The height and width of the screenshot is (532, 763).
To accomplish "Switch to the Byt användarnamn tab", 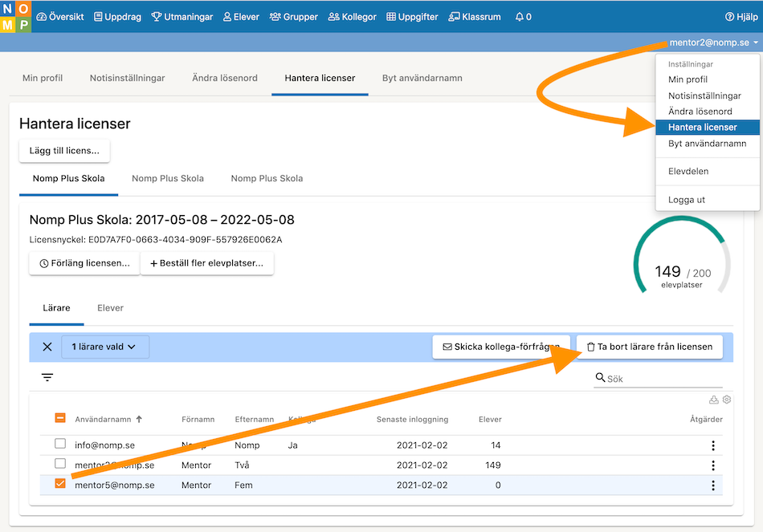I will (x=422, y=78).
